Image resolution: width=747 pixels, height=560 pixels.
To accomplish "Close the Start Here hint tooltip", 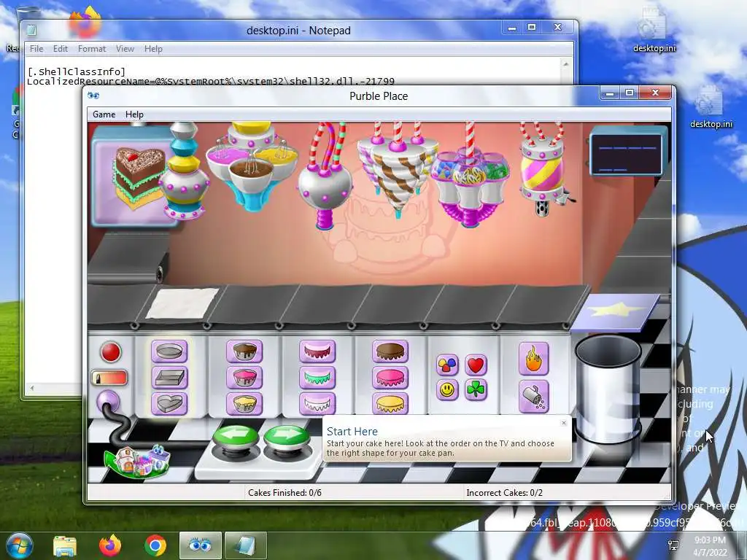I will (564, 423).
